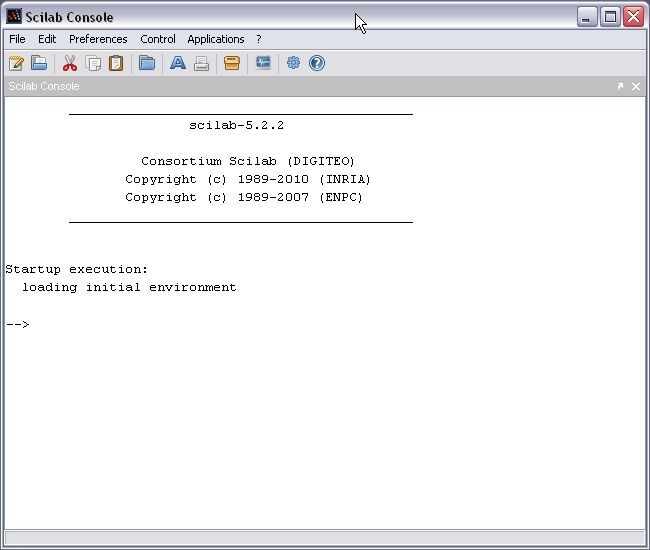Open the ? help menu
The image size is (650, 550).
tap(259, 39)
